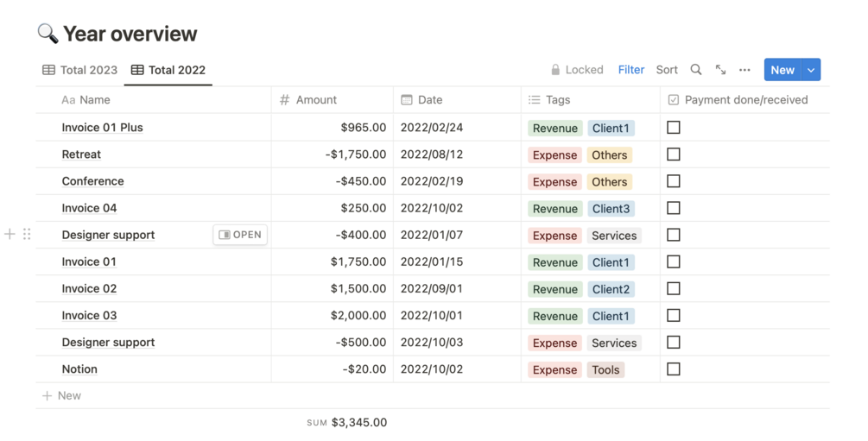Viewport: 868px width, 441px height.
Task: Click the green Revenue tag on Invoice 04
Action: pos(554,209)
